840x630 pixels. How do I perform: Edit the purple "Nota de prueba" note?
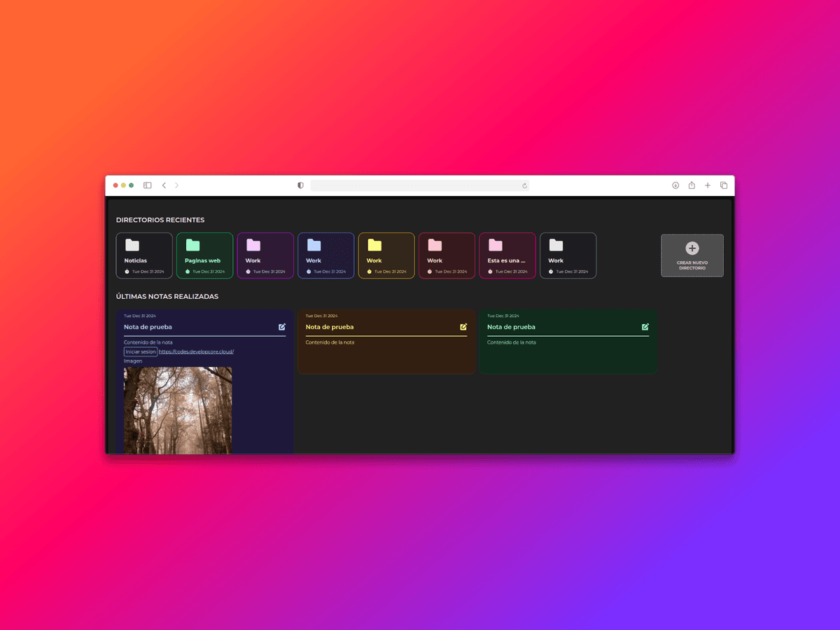(x=282, y=326)
